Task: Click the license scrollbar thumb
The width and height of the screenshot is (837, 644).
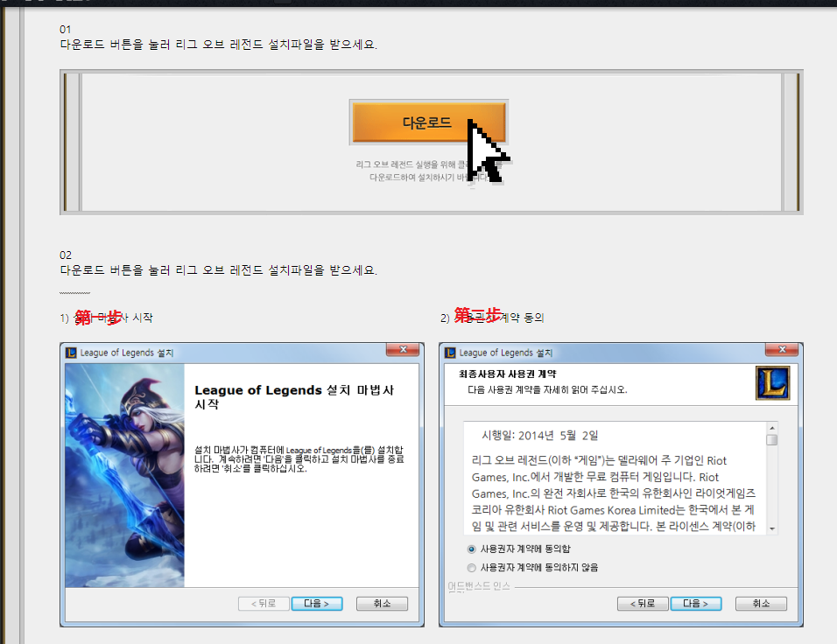Action: pos(772,440)
